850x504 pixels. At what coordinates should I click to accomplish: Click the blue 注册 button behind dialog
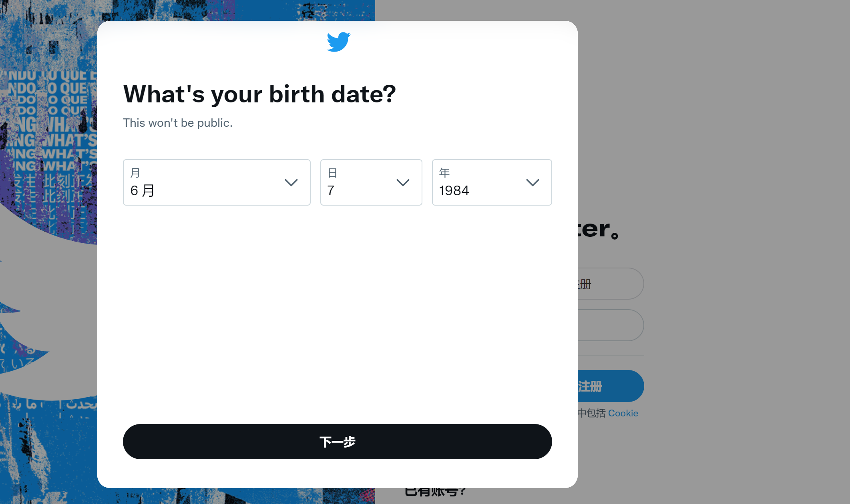pos(611,386)
